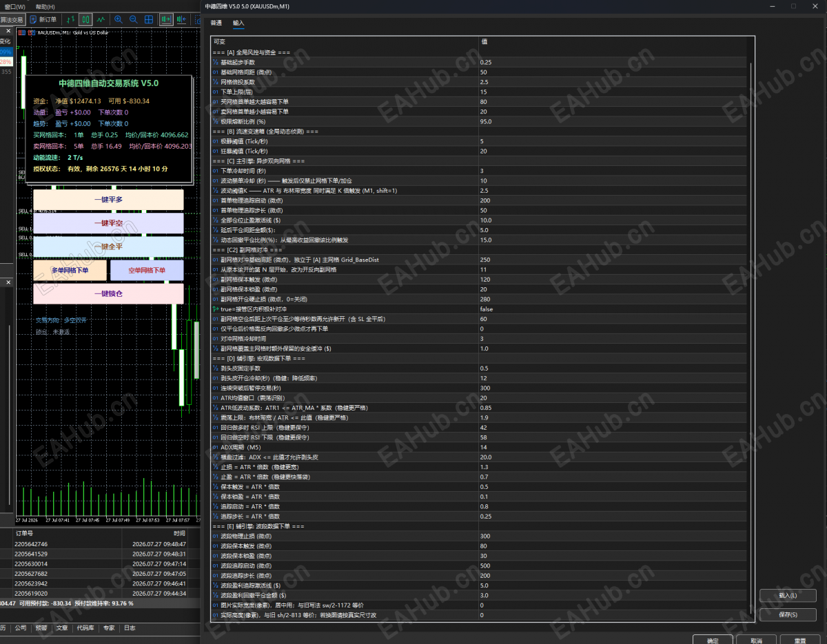Click the New Order (新订单) toolbar button
This screenshot has height=644, width=827.
click(x=43, y=19)
